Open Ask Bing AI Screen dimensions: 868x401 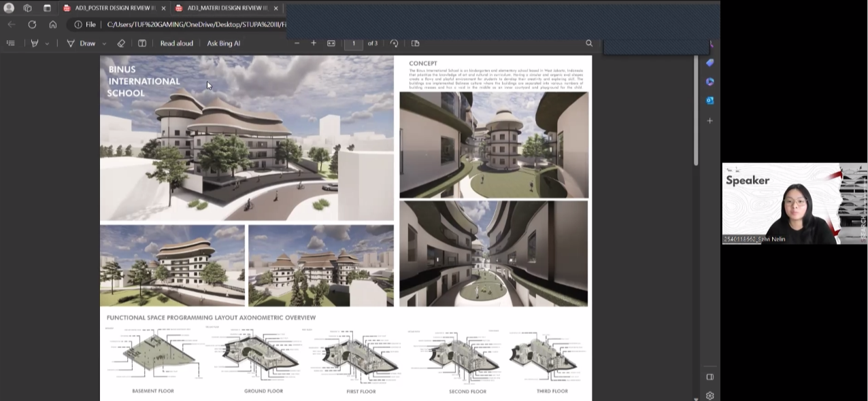(224, 43)
